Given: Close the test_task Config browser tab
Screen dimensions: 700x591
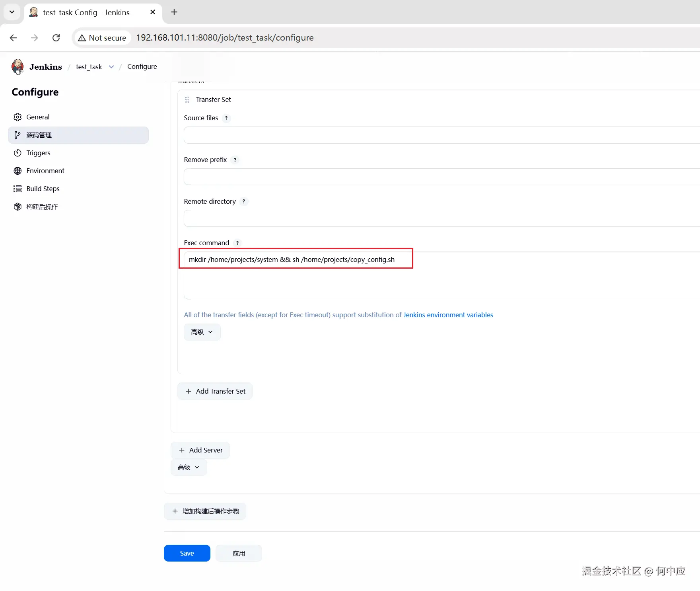Looking at the screenshot, I should [x=153, y=12].
